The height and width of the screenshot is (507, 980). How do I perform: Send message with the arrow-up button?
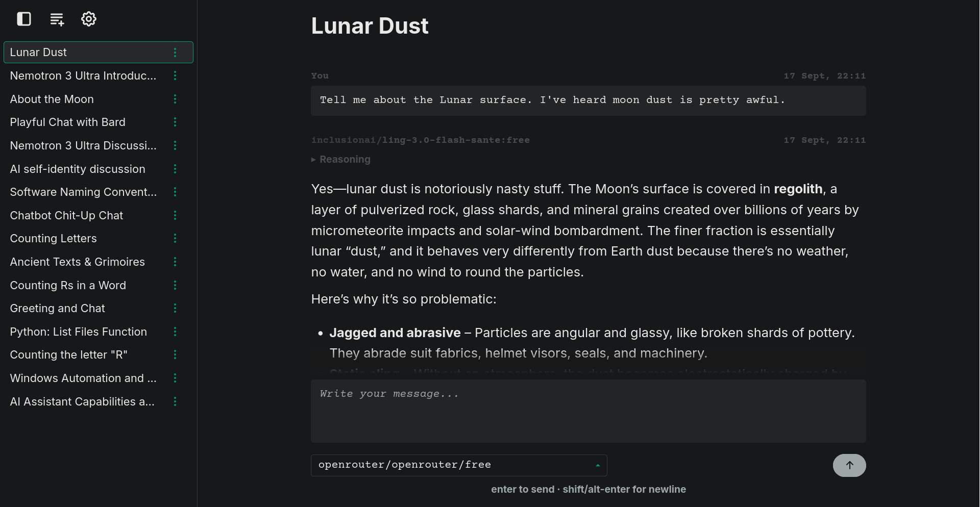(849, 465)
